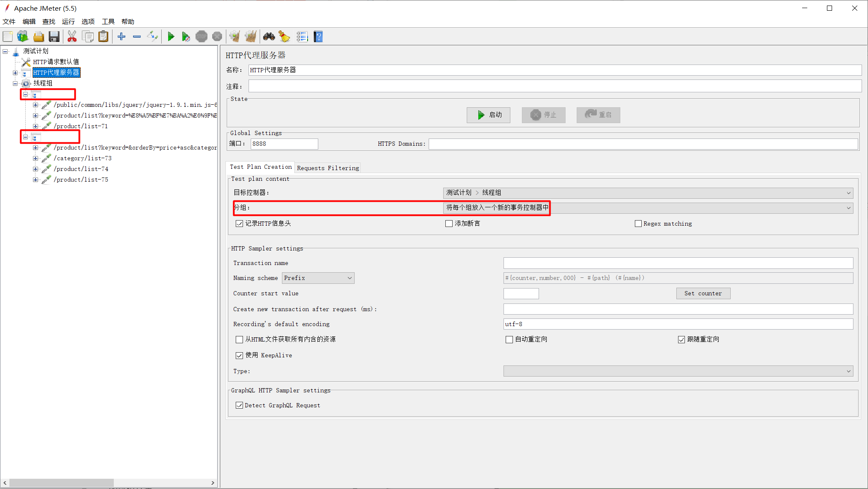Open the Help book icon
The width and height of the screenshot is (868, 489).
[318, 37]
